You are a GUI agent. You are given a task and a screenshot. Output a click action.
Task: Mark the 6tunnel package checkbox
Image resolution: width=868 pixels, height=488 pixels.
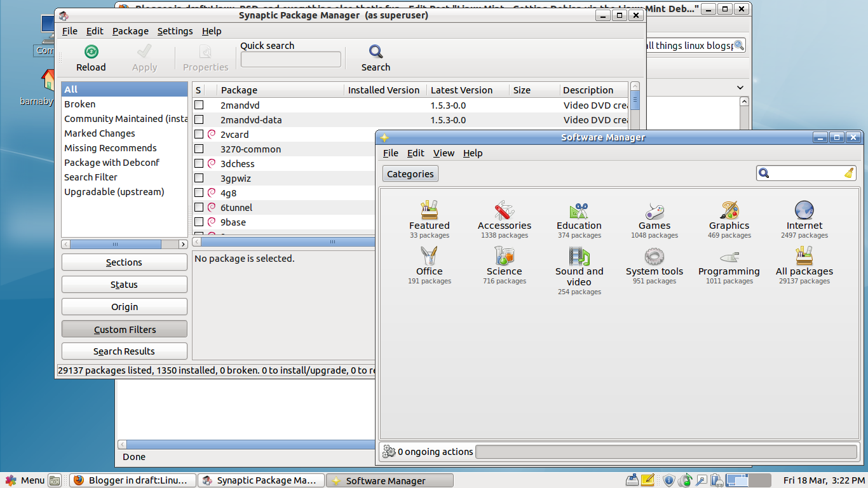[199, 207]
